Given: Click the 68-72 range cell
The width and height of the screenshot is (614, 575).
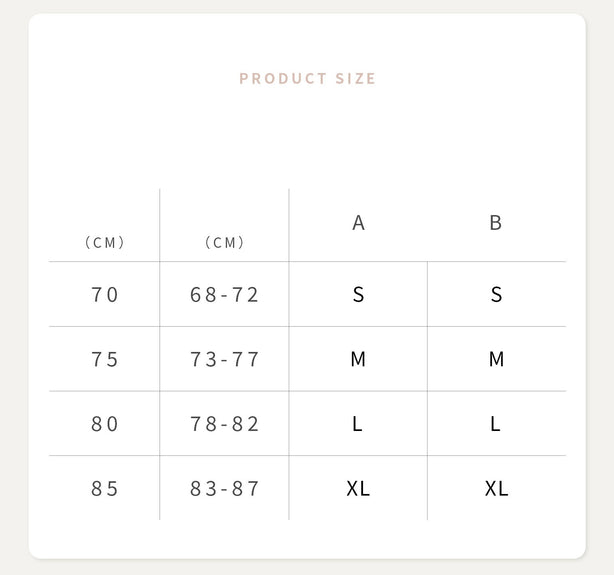Looking at the screenshot, I should coord(225,295).
